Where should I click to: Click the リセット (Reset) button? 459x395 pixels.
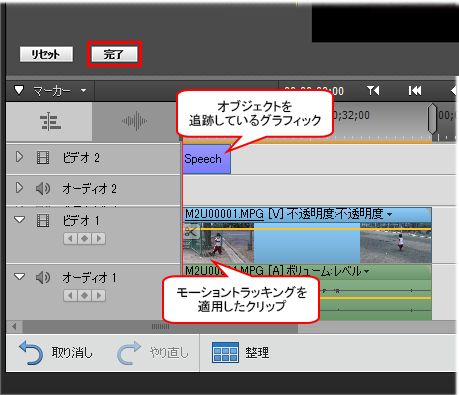click(46, 54)
